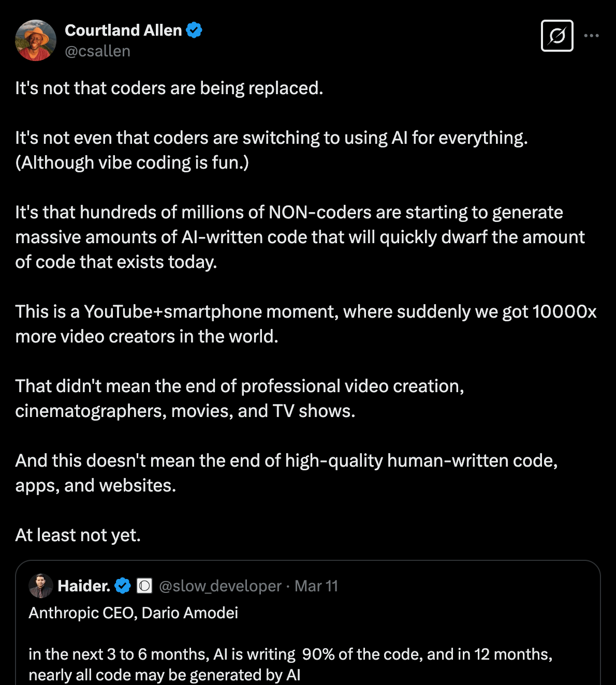The image size is (616, 685).
Task: Open the three-dot more options menu
Action: point(591,36)
